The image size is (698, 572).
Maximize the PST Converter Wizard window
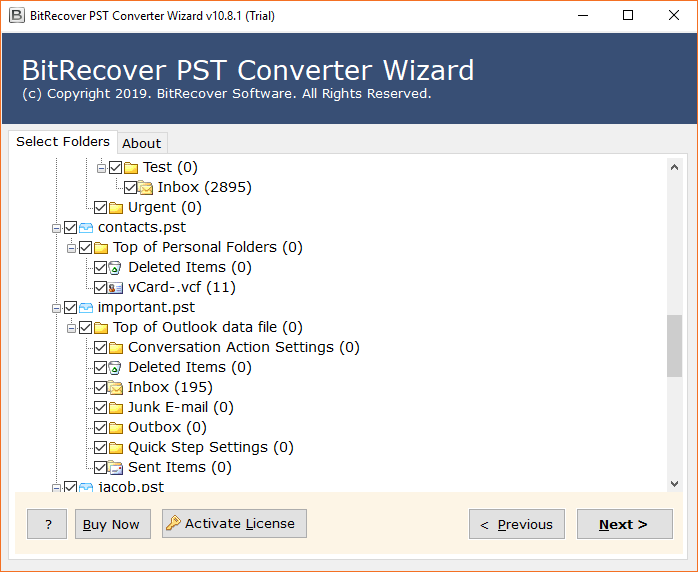pos(628,16)
